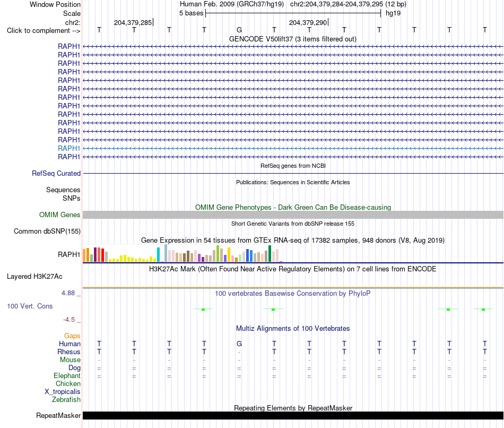The height and width of the screenshot is (428, 504).
Task: Click the gray OMIM Genes item bar
Action: 293,215
